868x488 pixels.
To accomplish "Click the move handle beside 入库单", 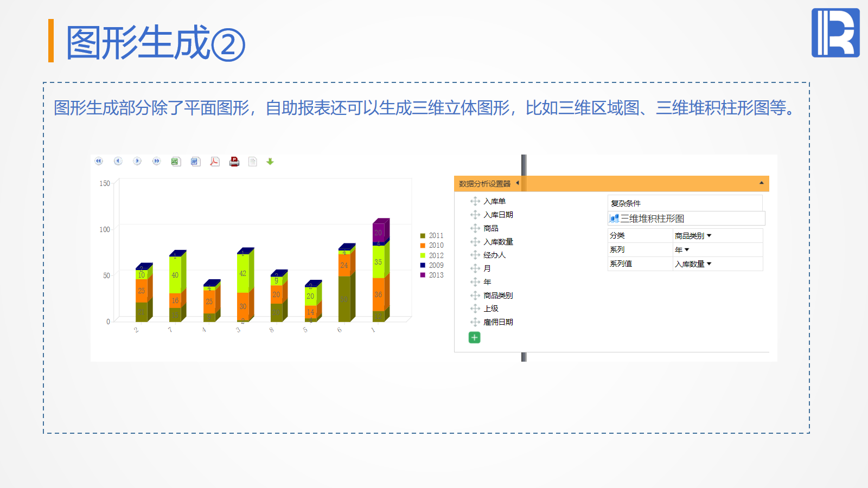I will pyautogui.click(x=475, y=201).
